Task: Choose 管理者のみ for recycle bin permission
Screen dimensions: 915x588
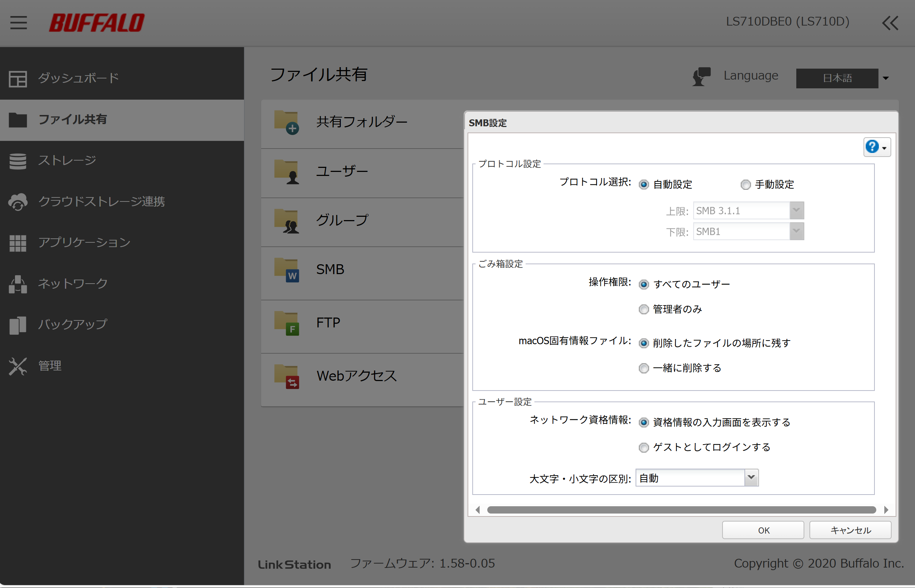Action: 644,309
